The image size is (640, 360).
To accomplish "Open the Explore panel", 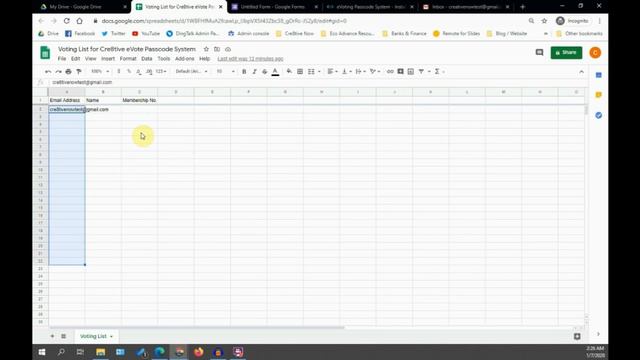I will pos(577,336).
